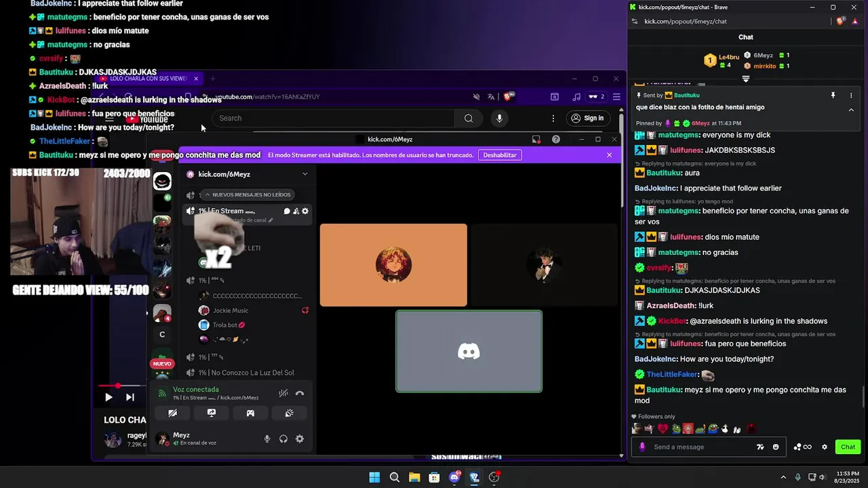This screenshot has height=488, width=868.
Task: Click the noise suppression icon in the voice connected panel
Action: point(283,393)
